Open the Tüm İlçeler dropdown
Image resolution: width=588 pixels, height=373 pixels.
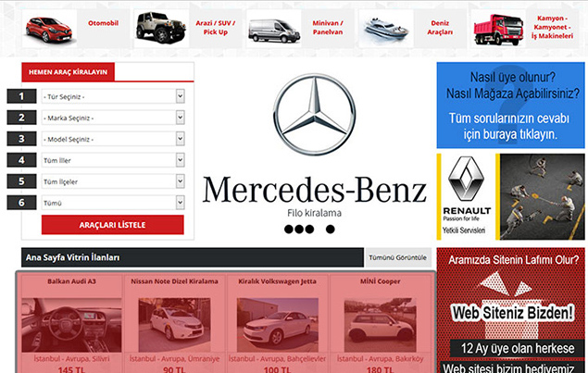pyautogui.click(x=113, y=181)
